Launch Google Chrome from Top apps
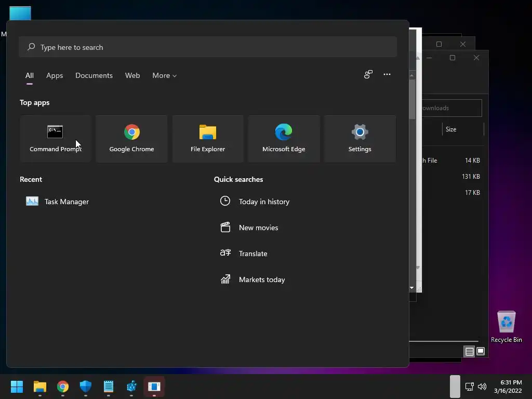The width and height of the screenshot is (532, 399). pos(131,139)
